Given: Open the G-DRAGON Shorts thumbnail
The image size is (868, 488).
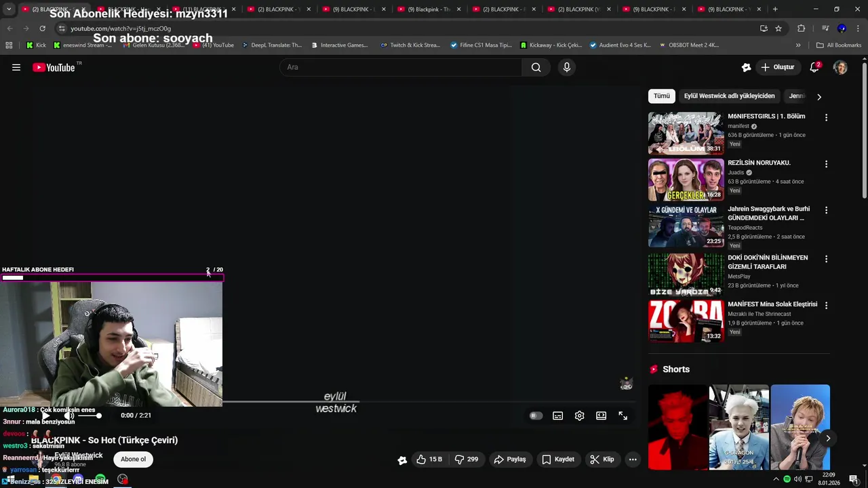Looking at the screenshot, I should (x=739, y=427).
